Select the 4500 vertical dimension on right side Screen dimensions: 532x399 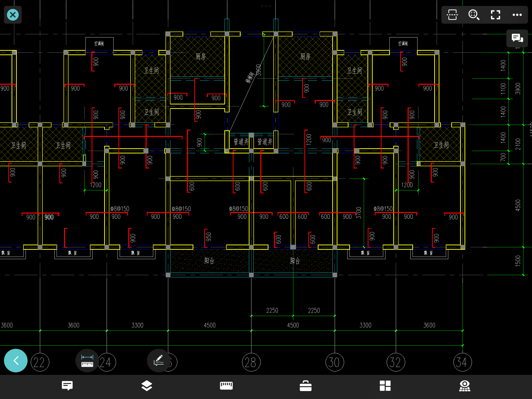click(518, 205)
